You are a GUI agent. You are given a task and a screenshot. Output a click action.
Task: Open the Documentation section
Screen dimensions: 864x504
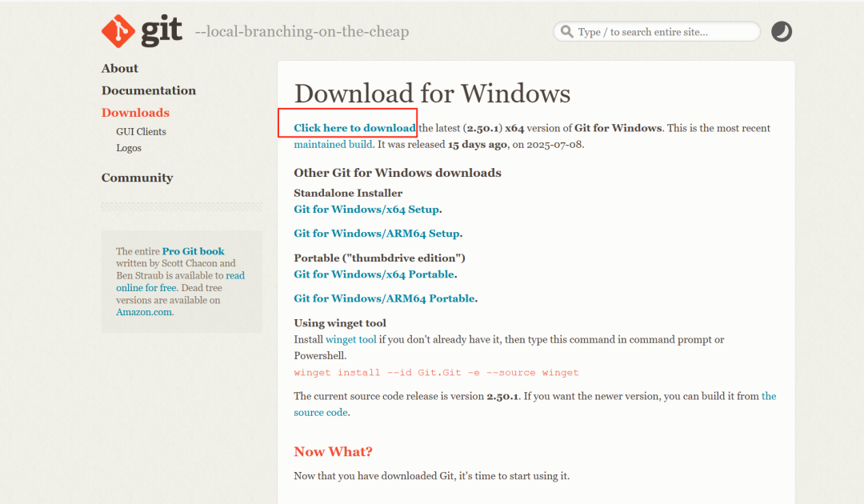tap(149, 90)
